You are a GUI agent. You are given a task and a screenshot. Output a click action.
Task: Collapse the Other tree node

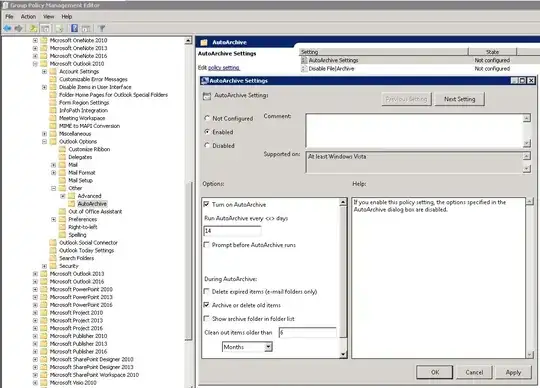pos(54,188)
